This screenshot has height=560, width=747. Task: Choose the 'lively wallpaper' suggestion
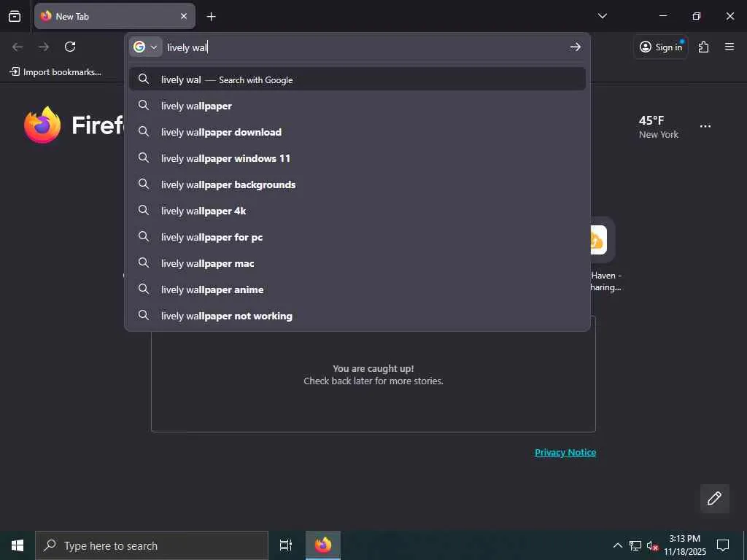click(357, 106)
